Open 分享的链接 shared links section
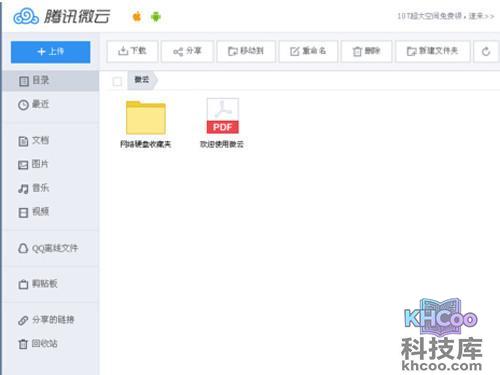This screenshot has height=375, width=500. [x=51, y=320]
